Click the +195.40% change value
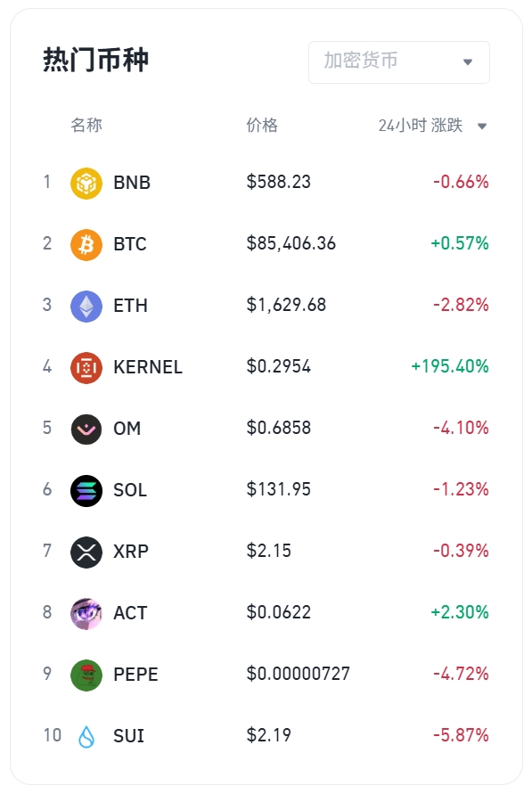Viewport: 532px width, 794px height. (450, 366)
